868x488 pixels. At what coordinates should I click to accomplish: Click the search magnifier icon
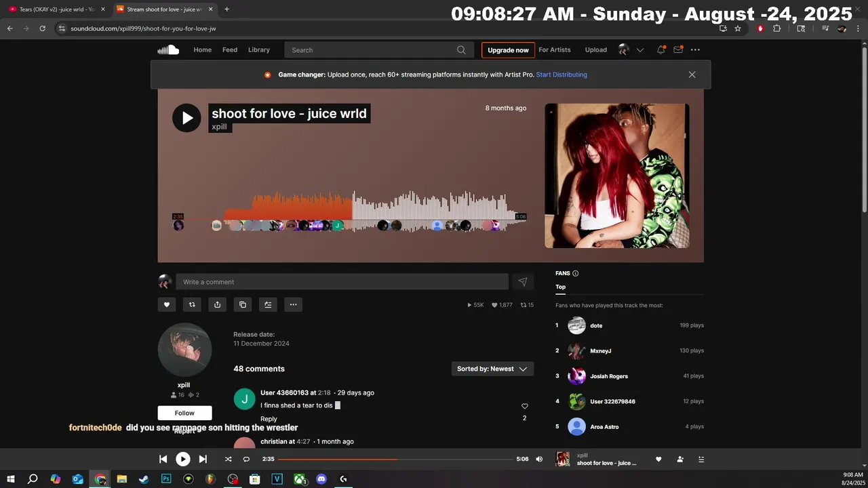[x=461, y=49]
